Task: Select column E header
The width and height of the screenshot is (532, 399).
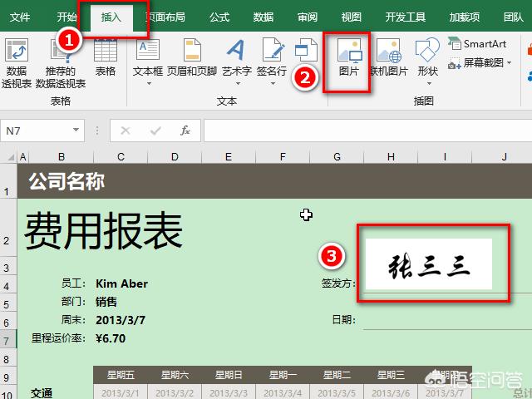Action: click(229, 157)
